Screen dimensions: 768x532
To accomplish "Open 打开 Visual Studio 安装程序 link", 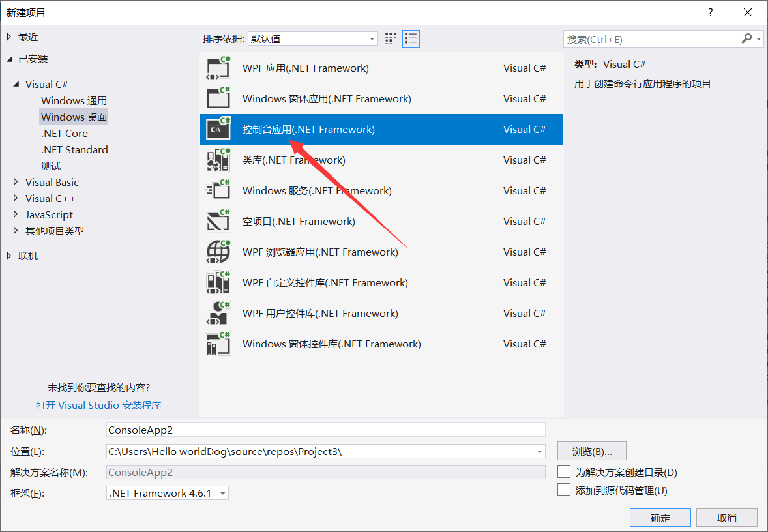I will 98,405.
